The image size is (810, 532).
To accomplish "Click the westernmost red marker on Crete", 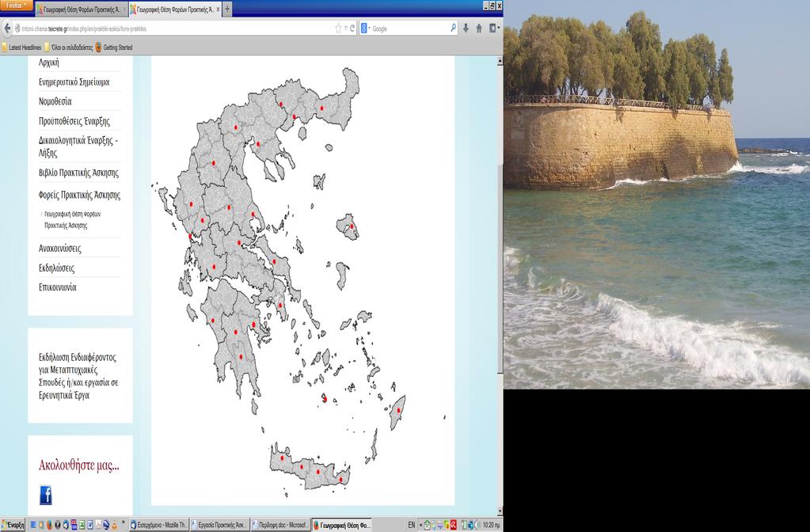I will (282, 458).
